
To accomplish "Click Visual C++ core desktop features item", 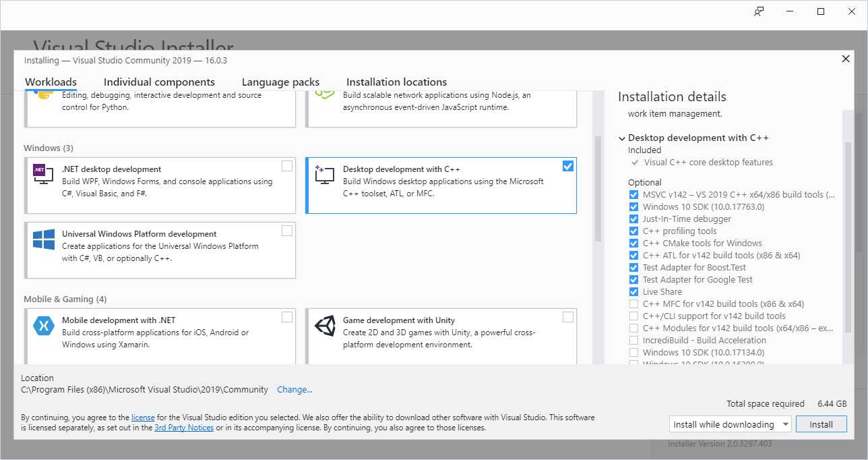I will click(x=708, y=163).
